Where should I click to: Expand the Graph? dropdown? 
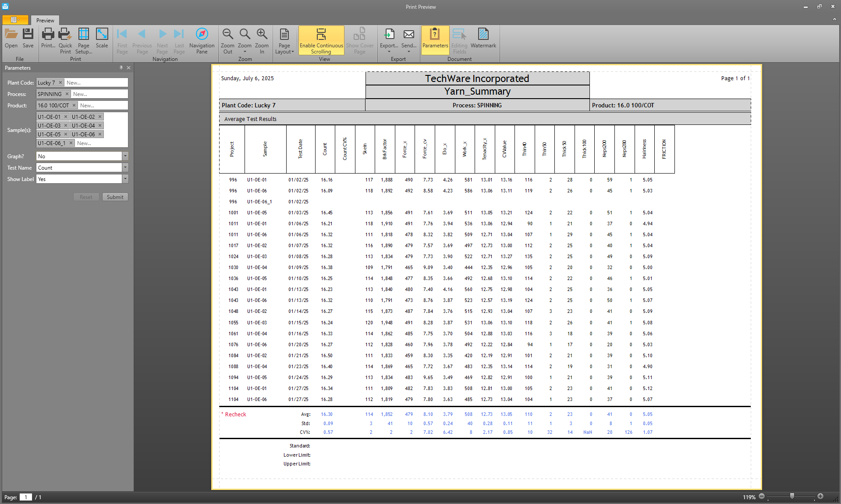125,156
